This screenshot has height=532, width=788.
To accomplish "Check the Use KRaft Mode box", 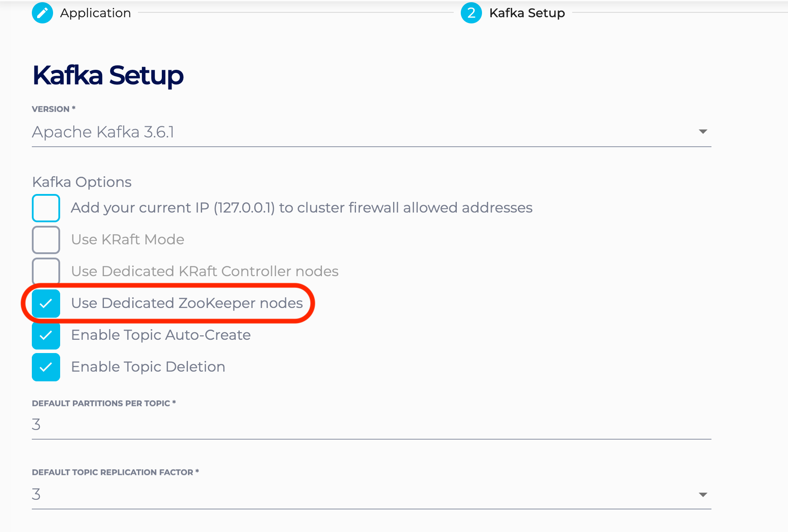I will 46,239.
